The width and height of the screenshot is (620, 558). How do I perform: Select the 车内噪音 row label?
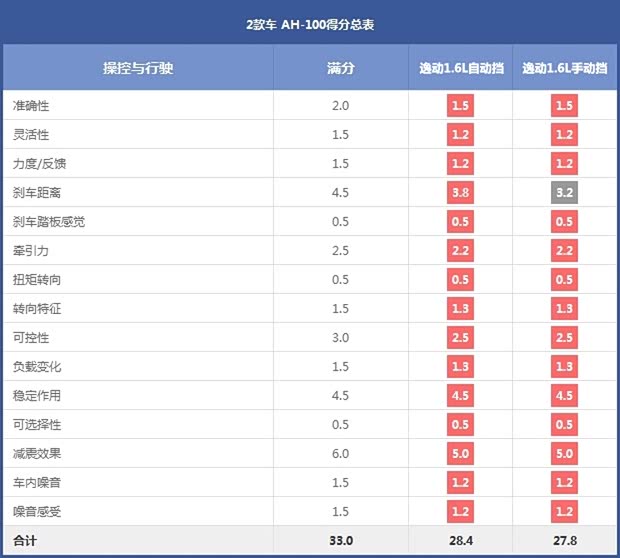click(37, 483)
